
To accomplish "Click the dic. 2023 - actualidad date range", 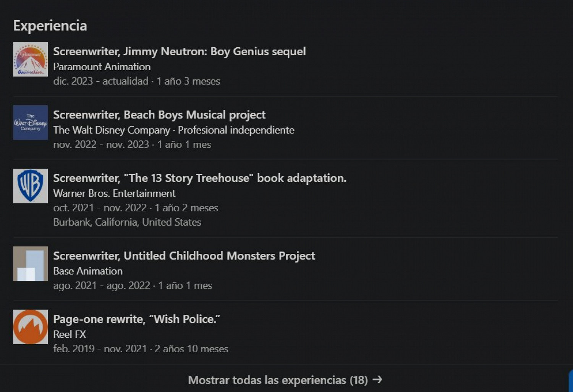I will 100,81.
